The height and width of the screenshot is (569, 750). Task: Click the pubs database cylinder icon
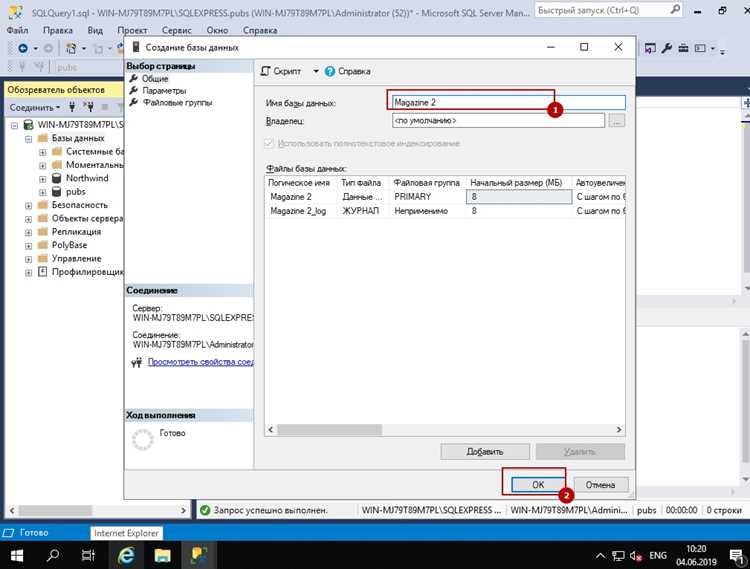click(x=56, y=192)
